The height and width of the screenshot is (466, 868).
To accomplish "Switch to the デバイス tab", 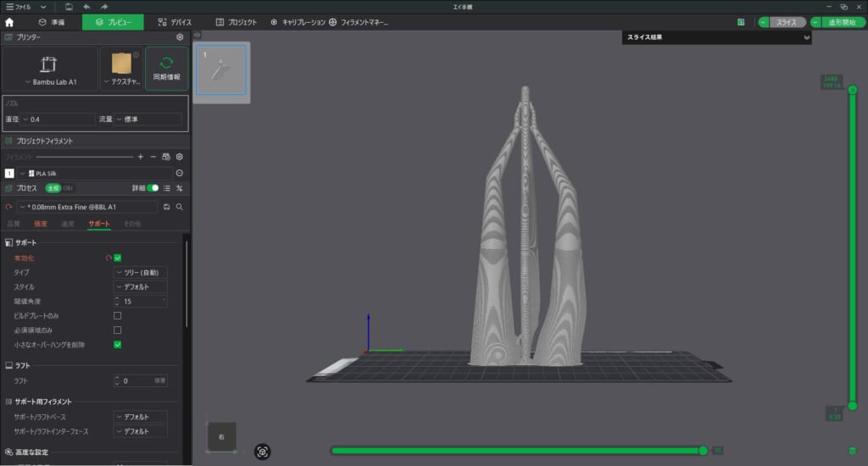I will pyautogui.click(x=175, y=22).
